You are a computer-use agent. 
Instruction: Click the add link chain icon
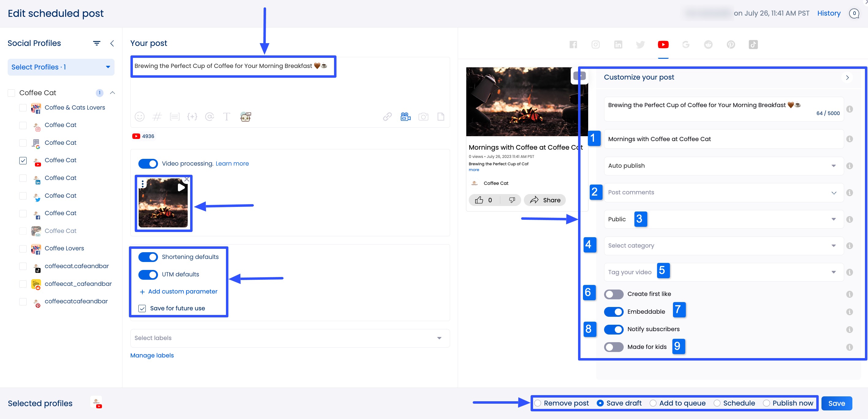(387, 117)
